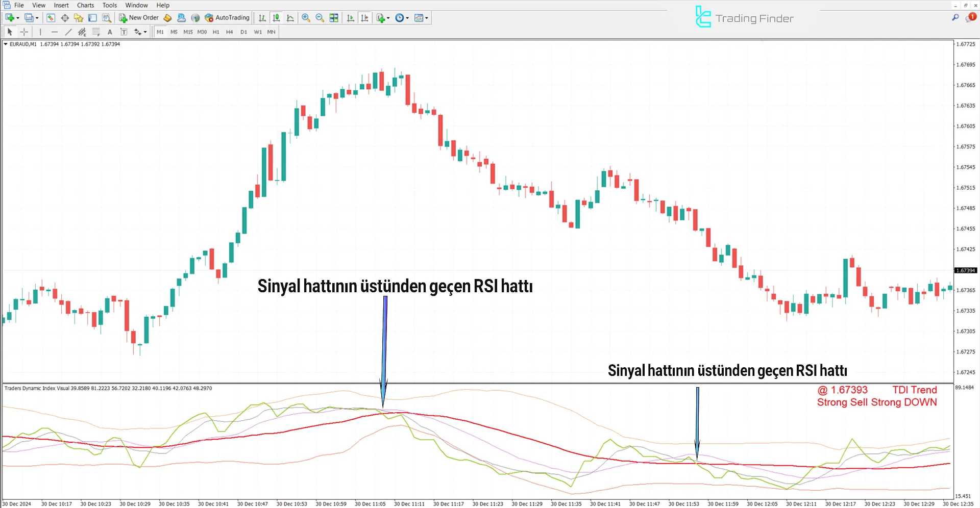The width and height of the screenshot is (980, 508).
Task: Select the text A tool
Action: [x=110, y=32]
